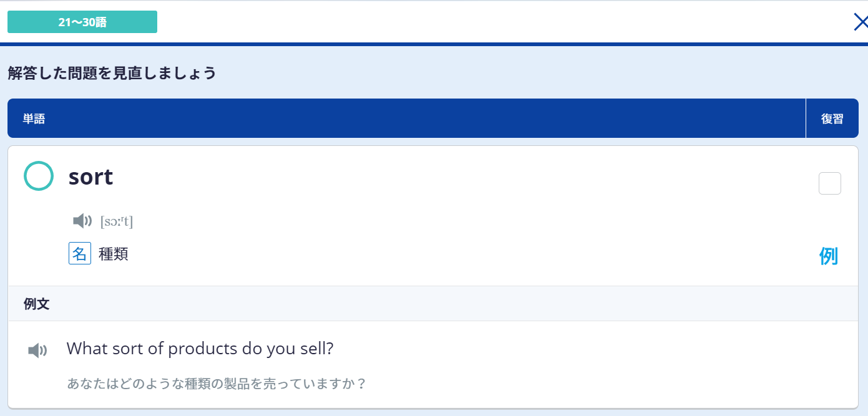Expand the 例 panel on the card
The width and height of the screenshot is (868, 416).
point(829,256)
